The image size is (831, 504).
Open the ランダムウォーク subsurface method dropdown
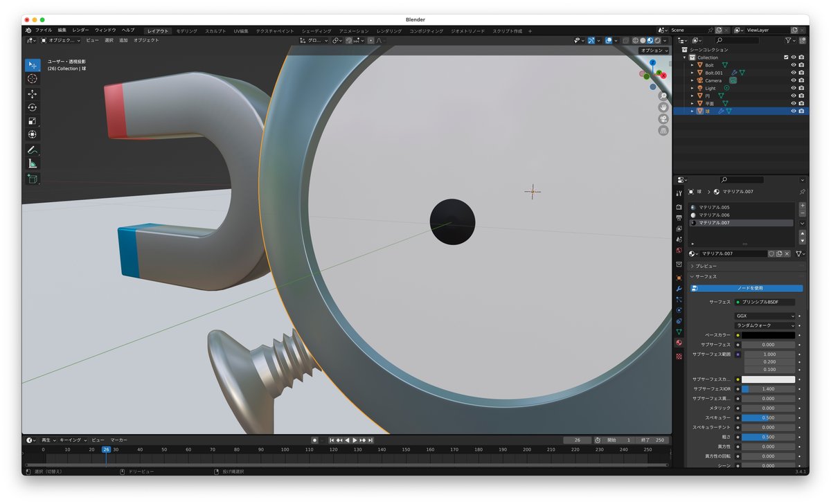(x=765, y=325)
